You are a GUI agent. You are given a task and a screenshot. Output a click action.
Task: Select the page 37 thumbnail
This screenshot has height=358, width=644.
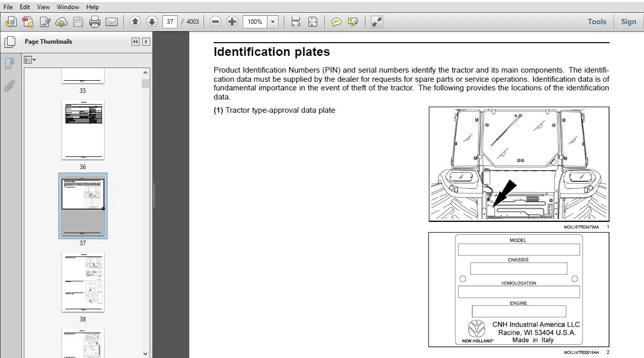(83, 206)
